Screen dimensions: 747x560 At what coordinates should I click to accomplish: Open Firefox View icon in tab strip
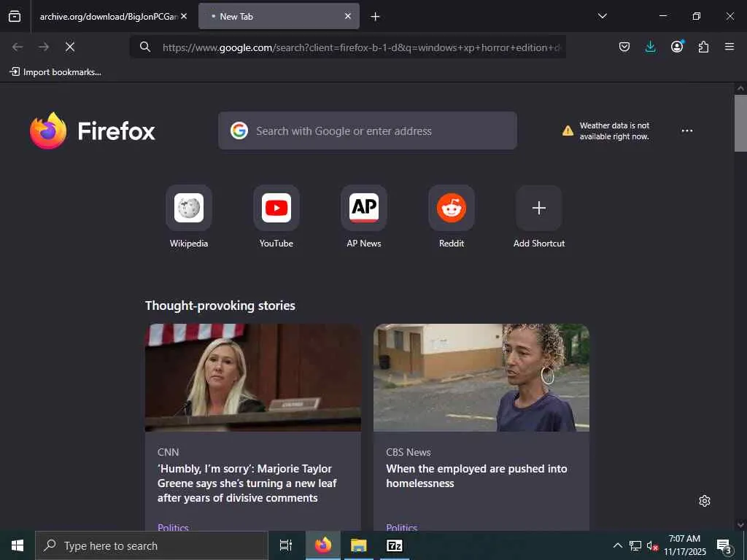pyautogui.click(x=15, y=16)
